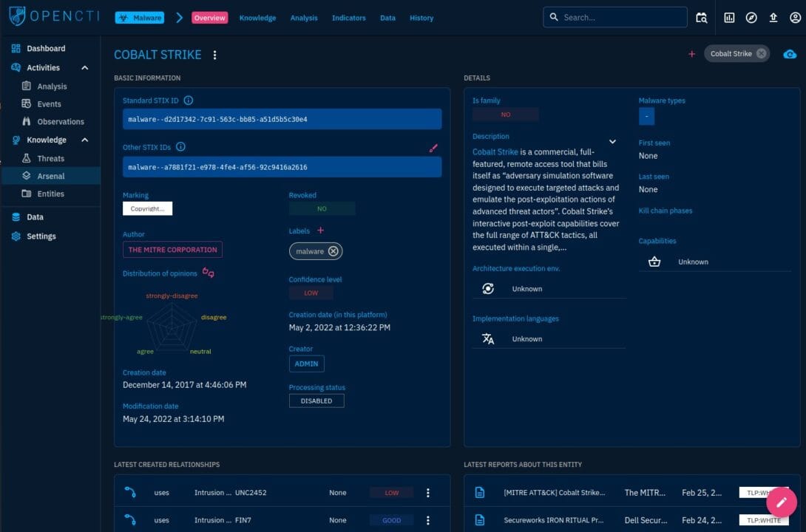Click the OpenCTI logo

55,16
